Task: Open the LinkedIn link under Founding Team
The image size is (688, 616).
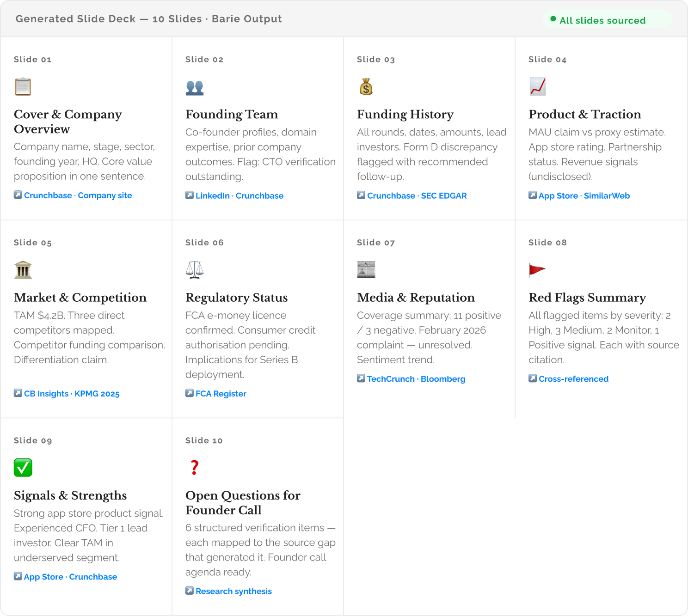Action: click(x=212, y=196)
